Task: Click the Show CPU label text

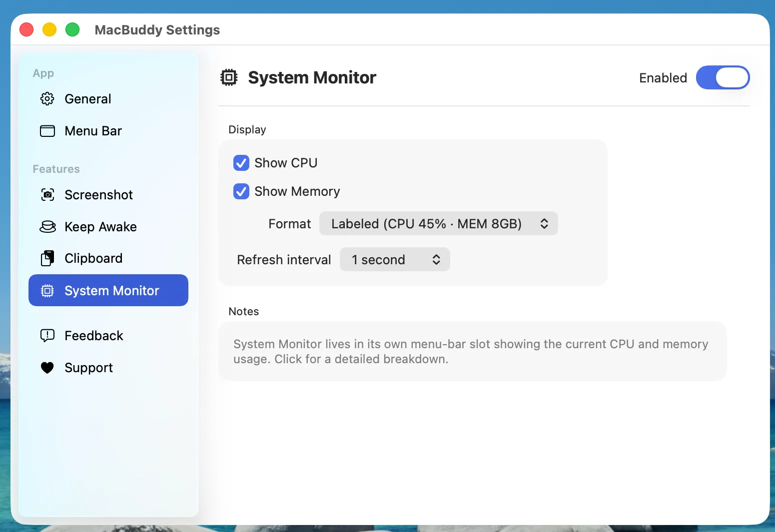Action: [x=286, y=163]
